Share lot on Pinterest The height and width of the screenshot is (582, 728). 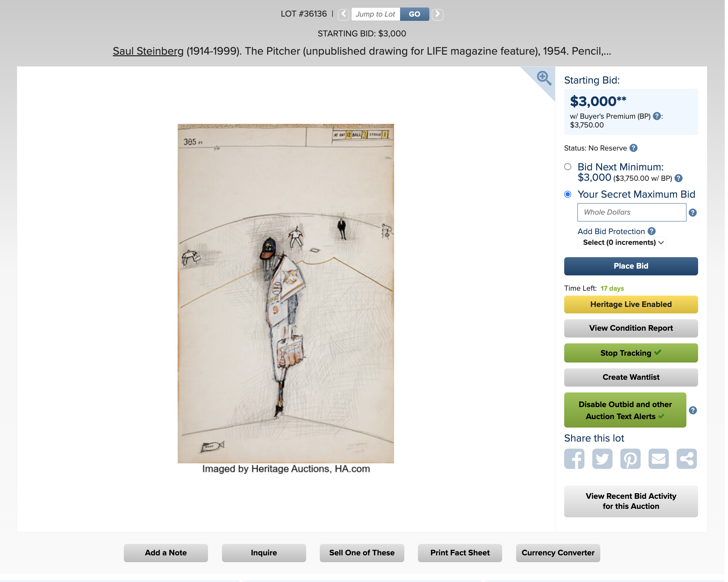(x=630, y=459)
